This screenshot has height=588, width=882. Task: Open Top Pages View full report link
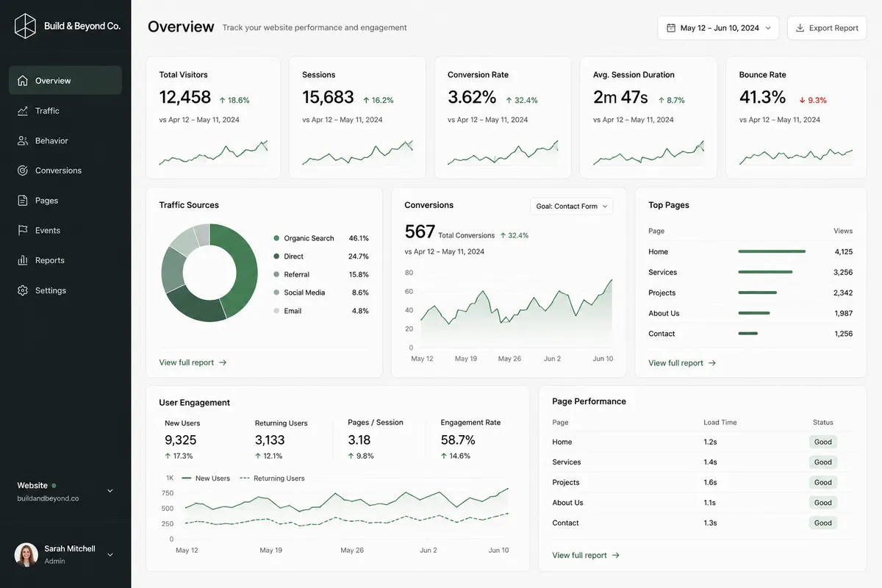click(x=682, y=363)
